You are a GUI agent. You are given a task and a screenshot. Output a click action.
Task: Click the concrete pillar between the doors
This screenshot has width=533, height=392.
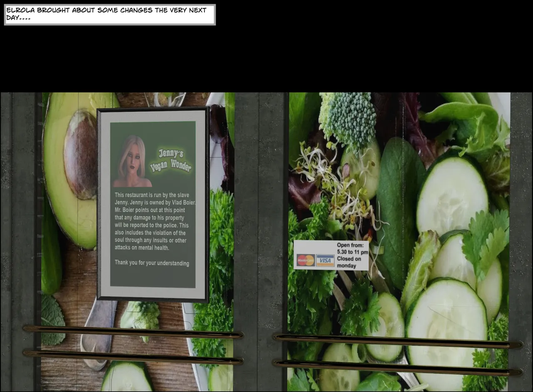coord(261,242)
